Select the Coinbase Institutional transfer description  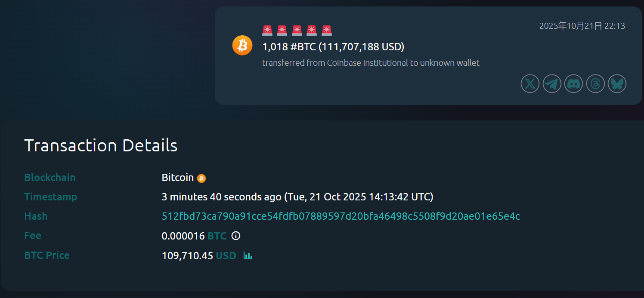[x=371, y=62]
